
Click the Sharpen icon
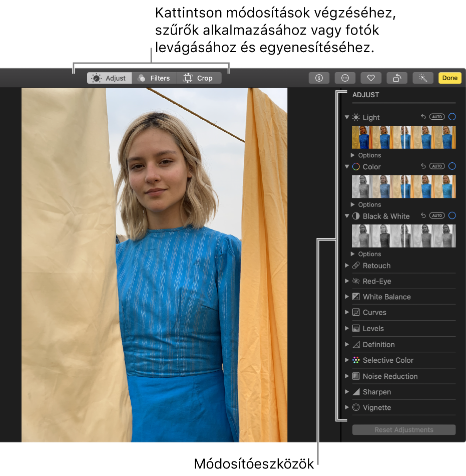tap(356, 392)
